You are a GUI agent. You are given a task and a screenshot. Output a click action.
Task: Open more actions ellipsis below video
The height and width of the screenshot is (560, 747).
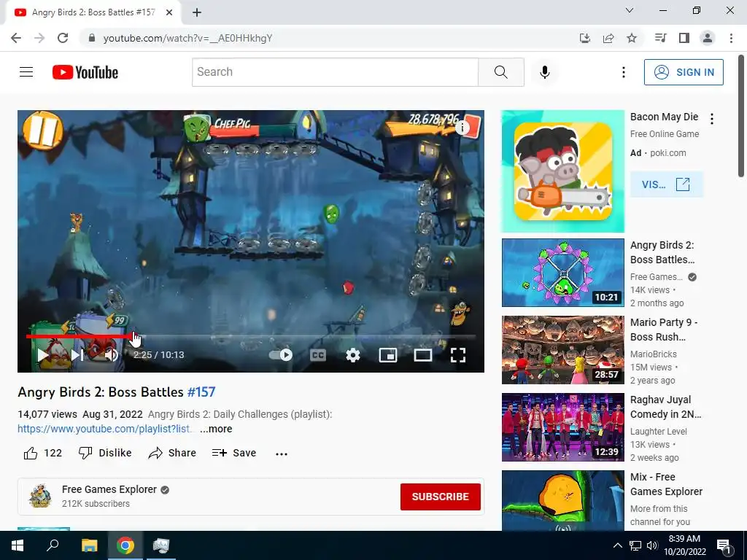click(282, 454)
